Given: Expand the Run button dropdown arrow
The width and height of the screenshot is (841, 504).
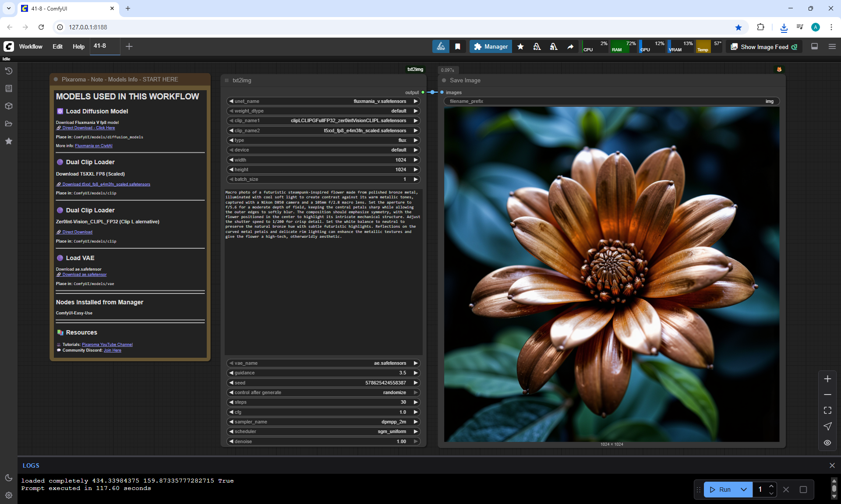Looking at the screenshot, I should coord(743,490).
